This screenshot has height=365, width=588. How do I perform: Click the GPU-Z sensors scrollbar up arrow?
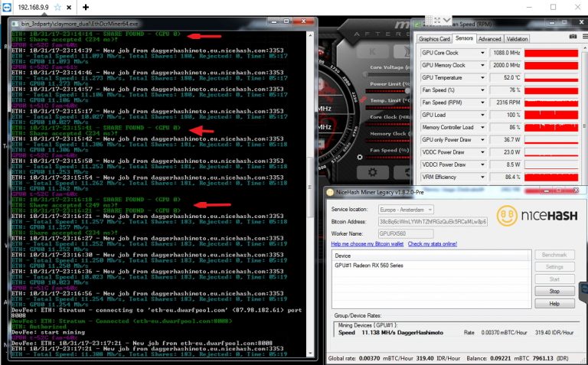pyautogui.click(x=585, y=50)
